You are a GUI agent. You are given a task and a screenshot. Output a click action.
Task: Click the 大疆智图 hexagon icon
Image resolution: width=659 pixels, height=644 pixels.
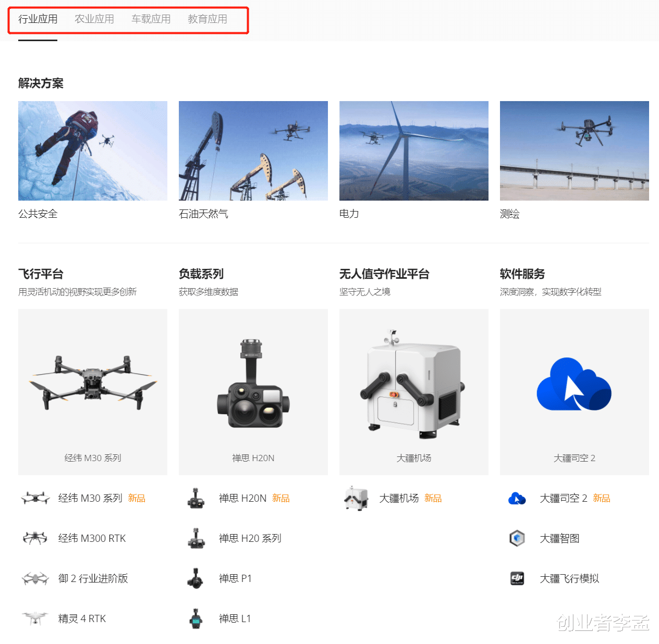point(517,538)
